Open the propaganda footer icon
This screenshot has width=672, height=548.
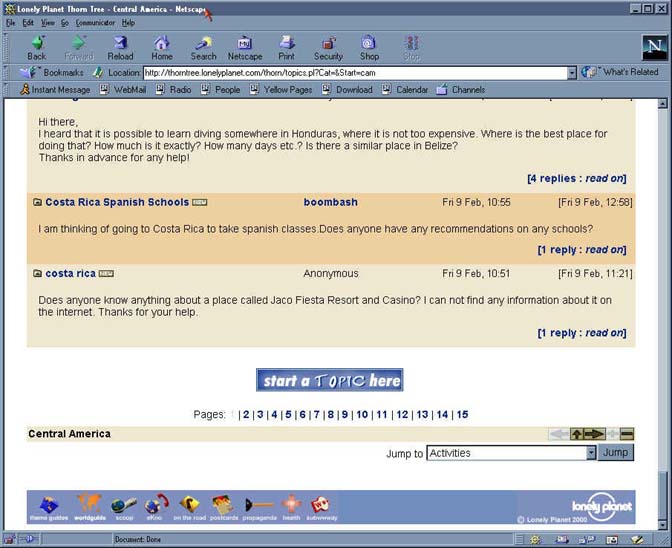click(259, 508)
